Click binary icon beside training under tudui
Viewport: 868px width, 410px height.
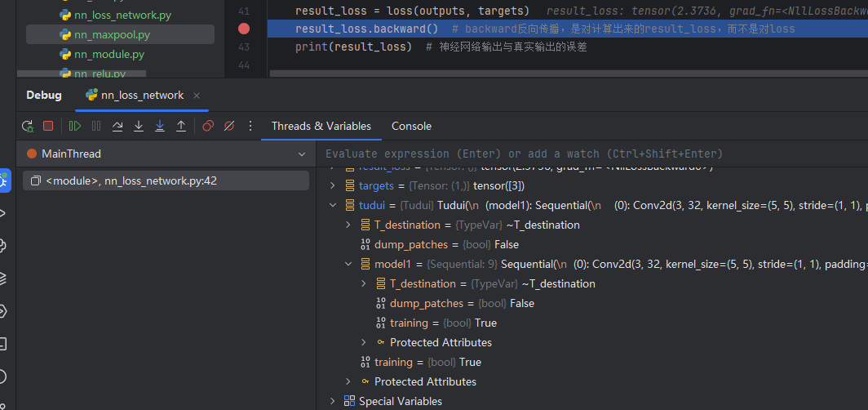point(365,363)
